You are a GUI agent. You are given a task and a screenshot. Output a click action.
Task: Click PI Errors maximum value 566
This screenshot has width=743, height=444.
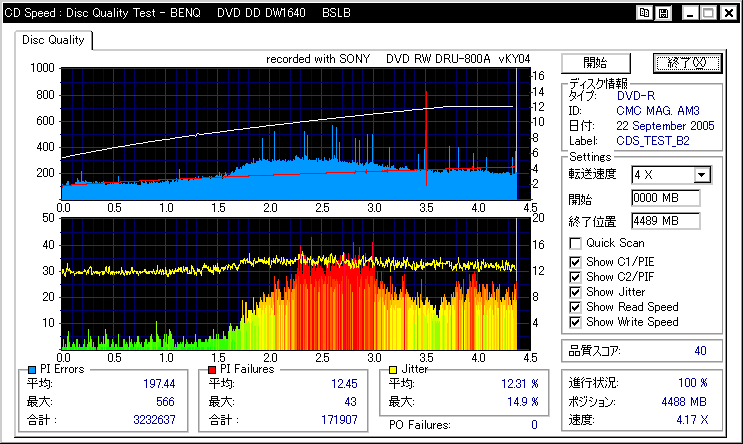165,402
